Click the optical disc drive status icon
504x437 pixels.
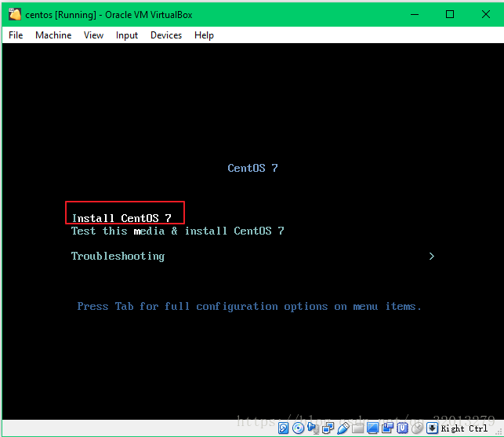pyautogui.click(x=299, y=428)
